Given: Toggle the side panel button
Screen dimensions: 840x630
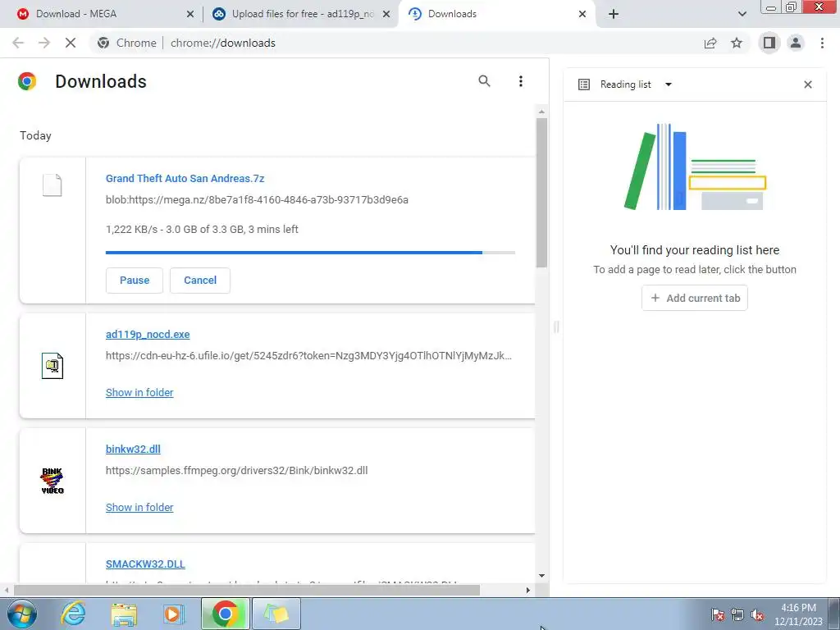Looking at the screenshot, I should [769, 43].
